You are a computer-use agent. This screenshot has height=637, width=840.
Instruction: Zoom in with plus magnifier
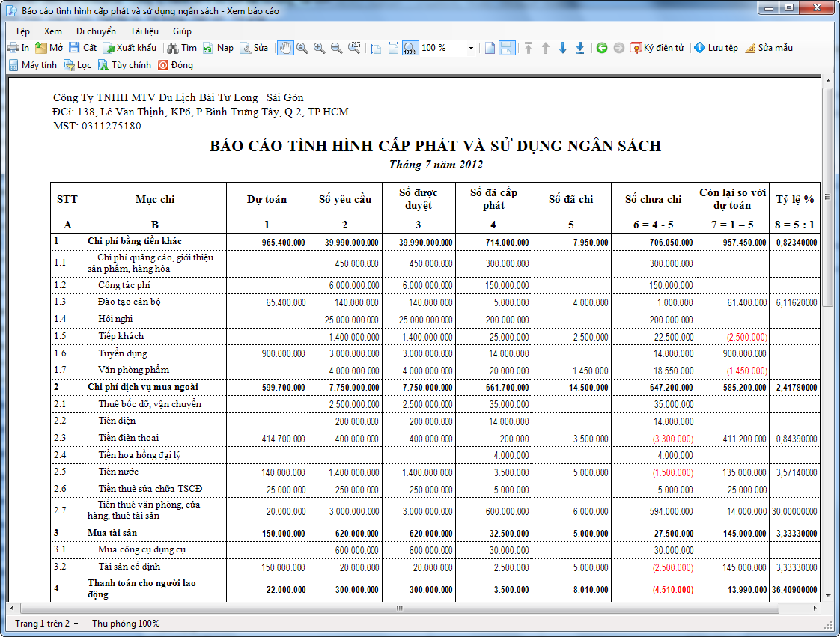(x=319, y=48)
